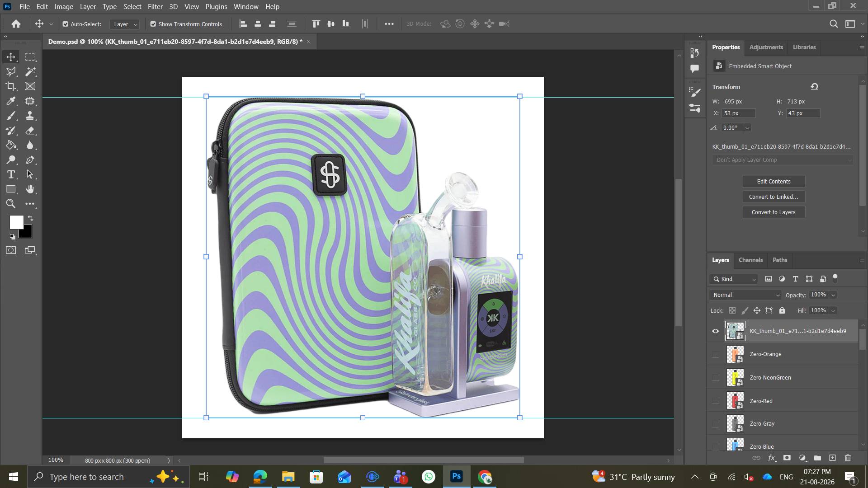Select the Crop tool
868x488 pixels.
pos(11,86)
